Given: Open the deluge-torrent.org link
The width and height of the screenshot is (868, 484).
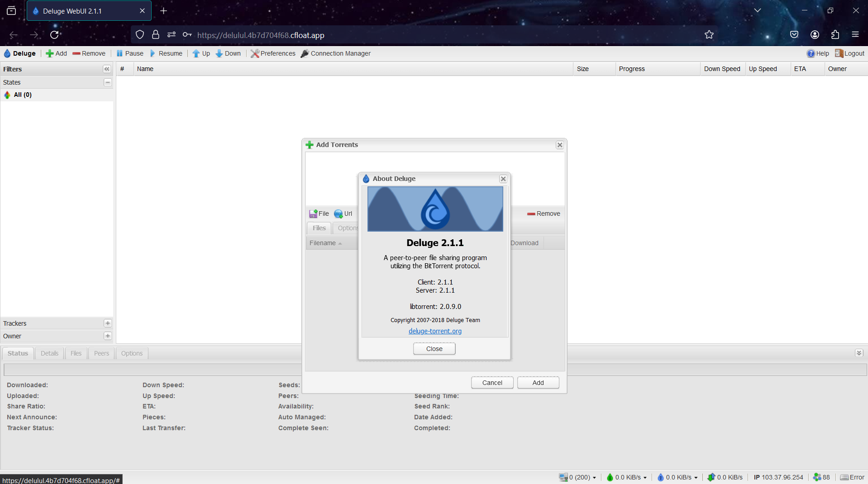Looking at the screenshot, I should click(435, 331).
